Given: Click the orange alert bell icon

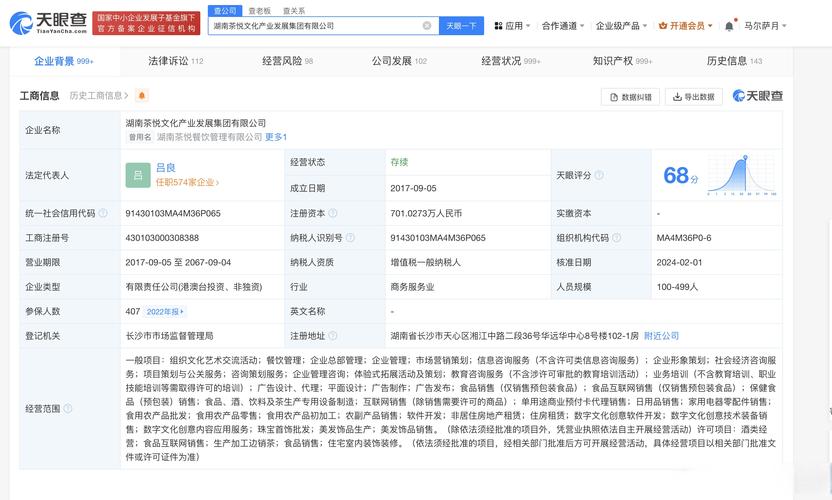Looking at the screenshot, I should coord(142,96).
